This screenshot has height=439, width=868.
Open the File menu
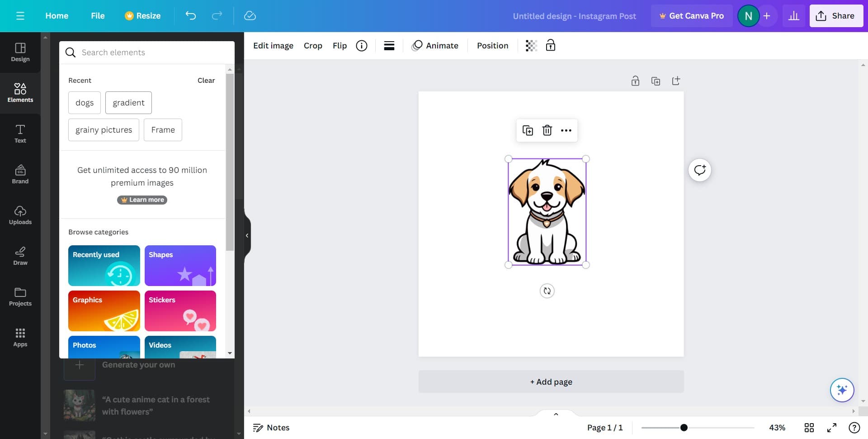pos(98,15)
